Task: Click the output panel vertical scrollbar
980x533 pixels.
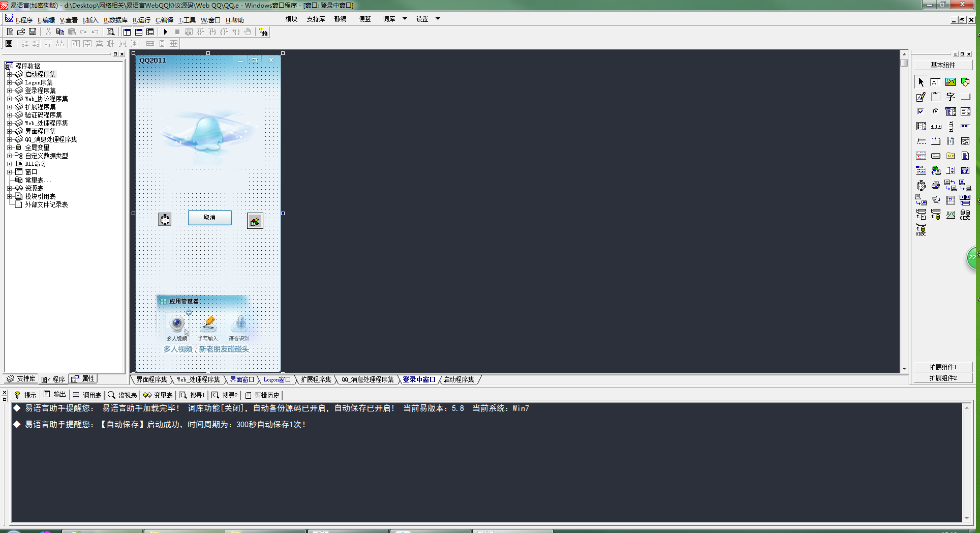Action: (x=967, y=463)
